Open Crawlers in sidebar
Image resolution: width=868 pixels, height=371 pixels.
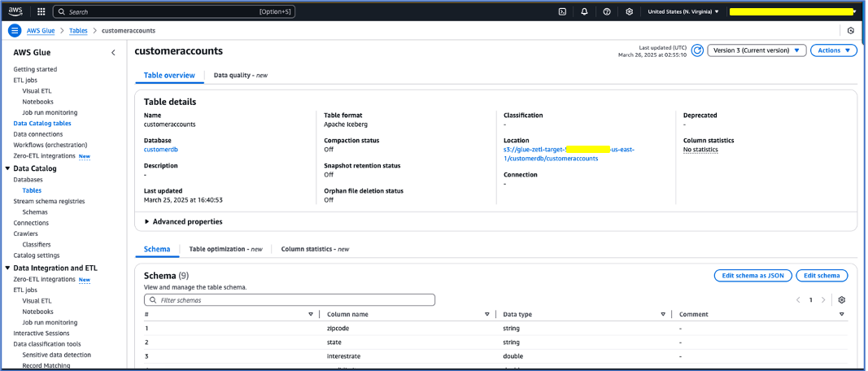(x=25, y=234)
